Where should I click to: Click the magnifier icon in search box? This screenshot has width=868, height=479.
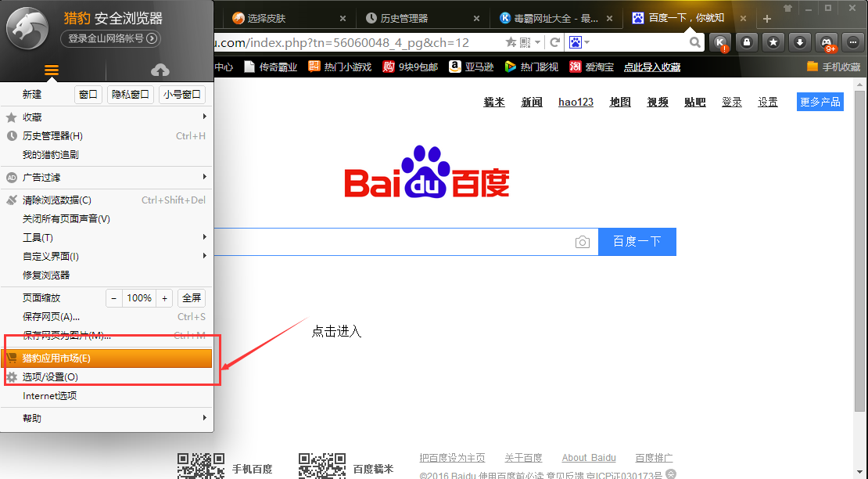click(x=694, y=42)
